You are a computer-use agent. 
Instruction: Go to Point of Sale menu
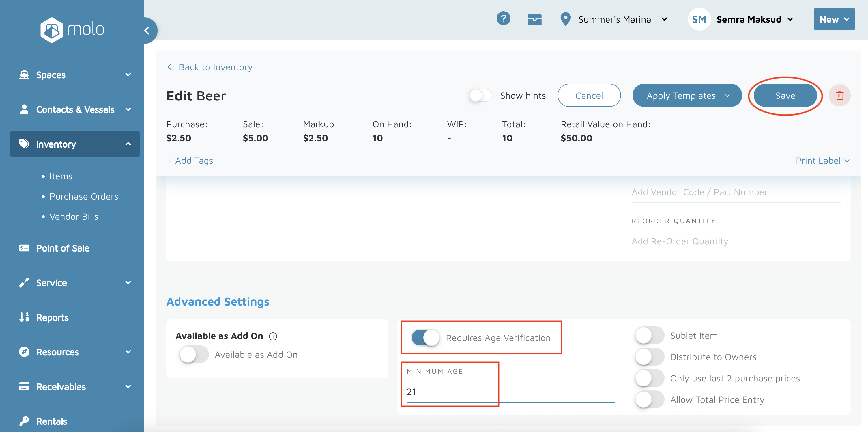pos(63,248)
